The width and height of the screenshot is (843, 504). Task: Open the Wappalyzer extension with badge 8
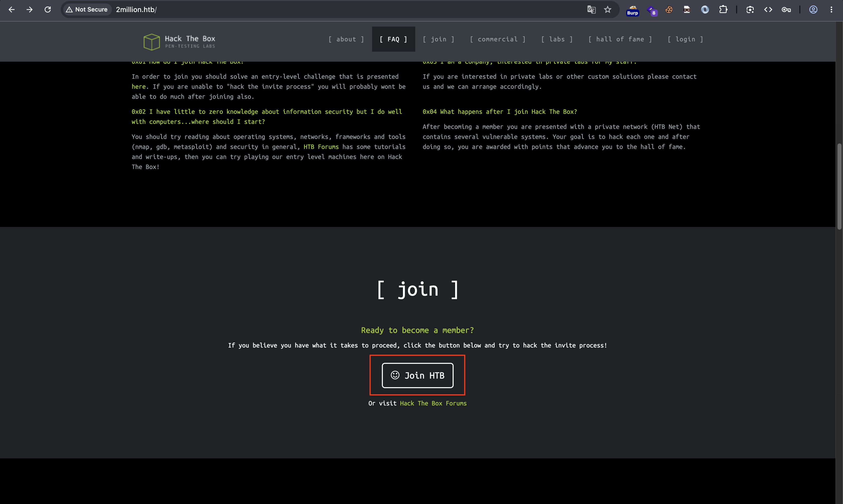pos(652,10)
